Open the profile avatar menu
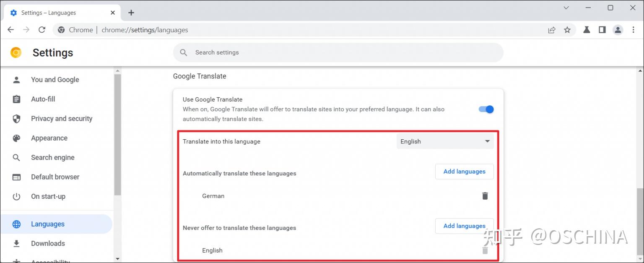 [x=618, y=30]
